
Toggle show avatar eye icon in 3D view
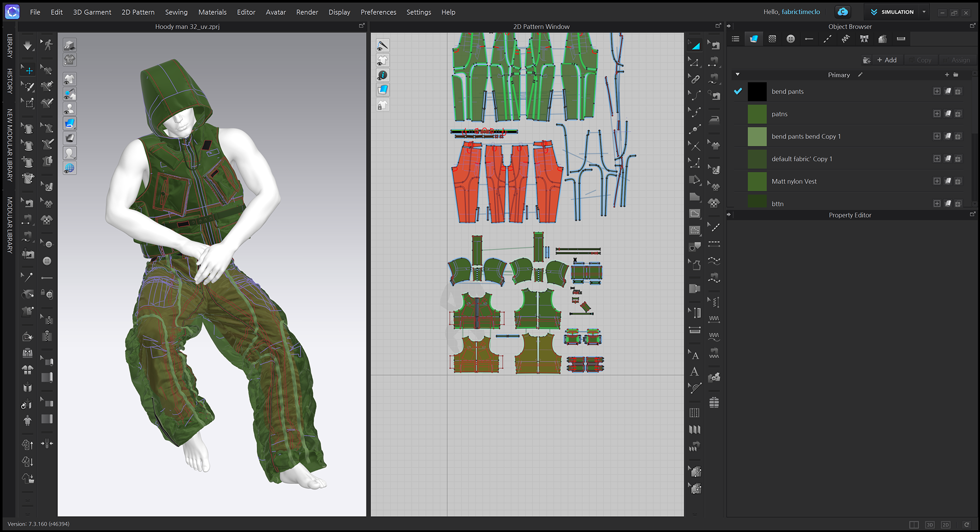coord(70,109)
